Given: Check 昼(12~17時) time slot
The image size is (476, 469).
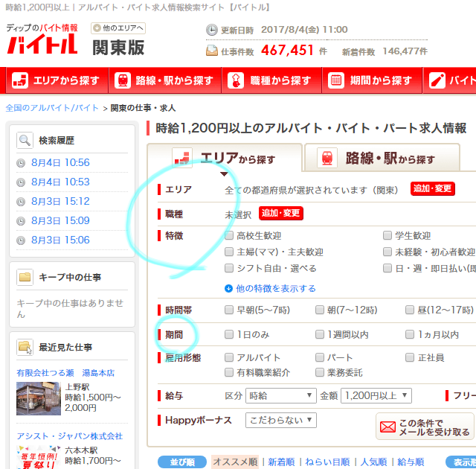Looking at the screenshot, I should (x=410, y=310).
